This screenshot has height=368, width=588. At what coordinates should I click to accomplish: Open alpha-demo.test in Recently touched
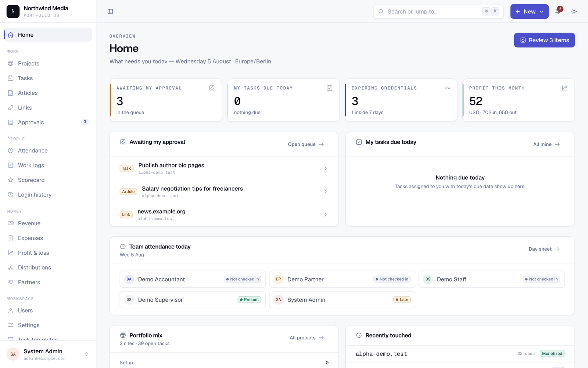click(460, 354)
